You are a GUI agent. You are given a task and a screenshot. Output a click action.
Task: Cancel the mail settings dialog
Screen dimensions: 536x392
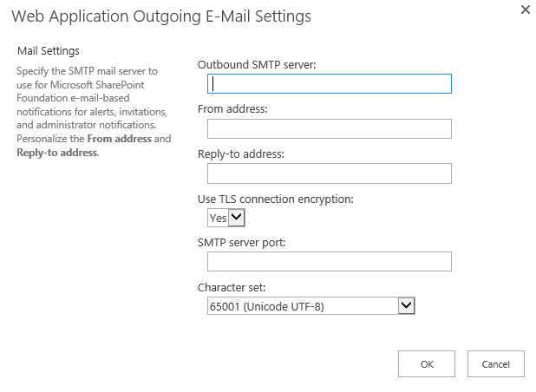click(495, 364)
